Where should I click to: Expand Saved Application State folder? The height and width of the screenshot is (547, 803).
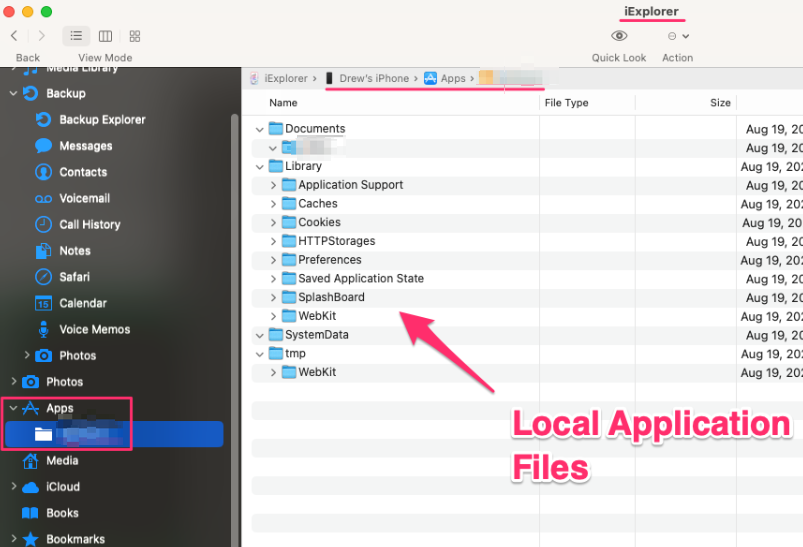tap(273, 279)
